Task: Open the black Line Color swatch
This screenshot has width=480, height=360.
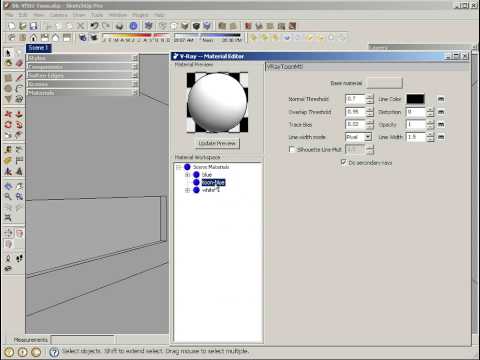Action: pos(415,99)
